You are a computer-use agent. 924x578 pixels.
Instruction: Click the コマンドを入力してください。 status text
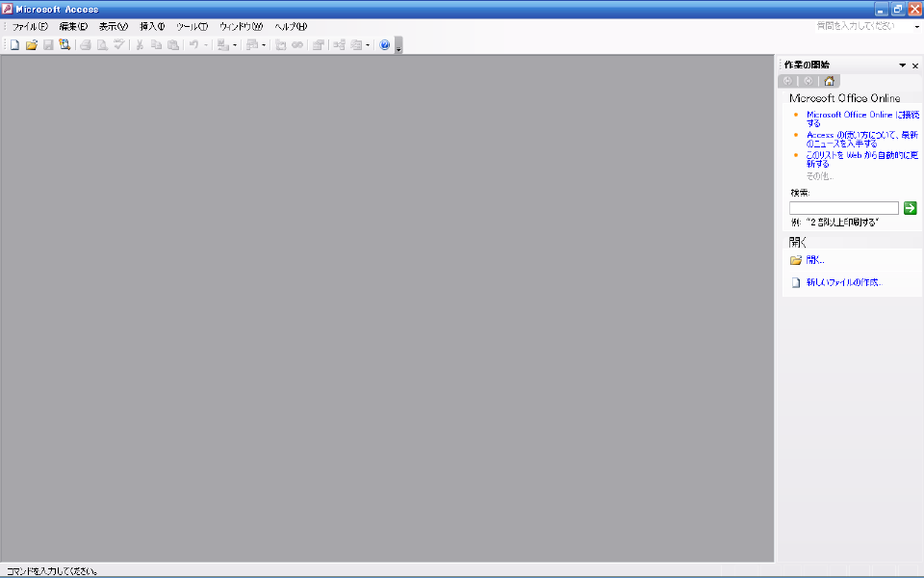point(52,571)
